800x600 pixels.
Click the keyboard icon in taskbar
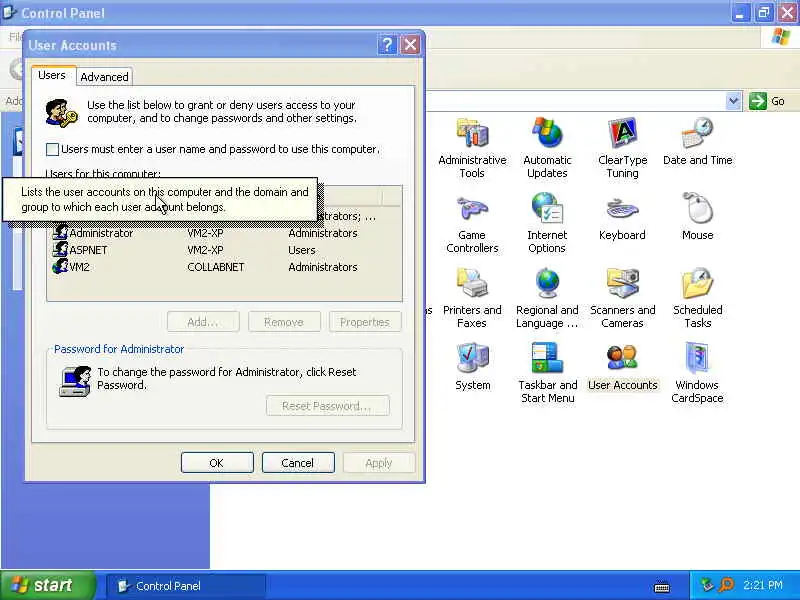662,587
